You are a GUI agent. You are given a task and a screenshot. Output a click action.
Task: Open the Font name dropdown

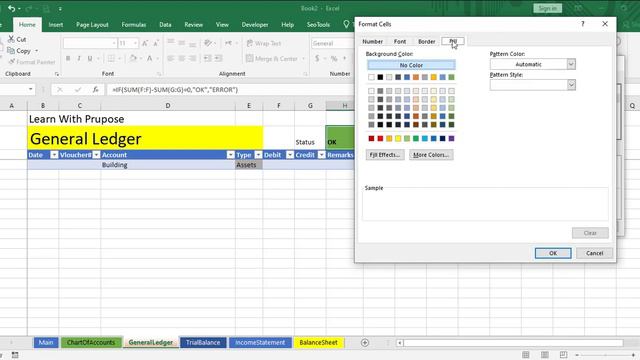[x=114, y=43]
